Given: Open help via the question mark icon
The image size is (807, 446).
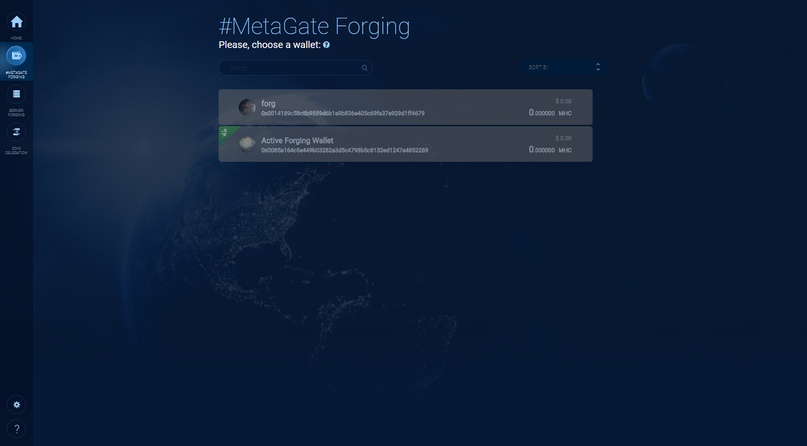Looking at the screenshot, I should pyautogui.click(x=16, y=429).
